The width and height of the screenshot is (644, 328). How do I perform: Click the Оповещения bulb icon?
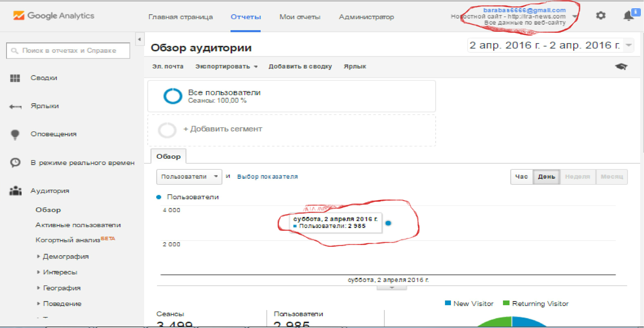point(15,135)
